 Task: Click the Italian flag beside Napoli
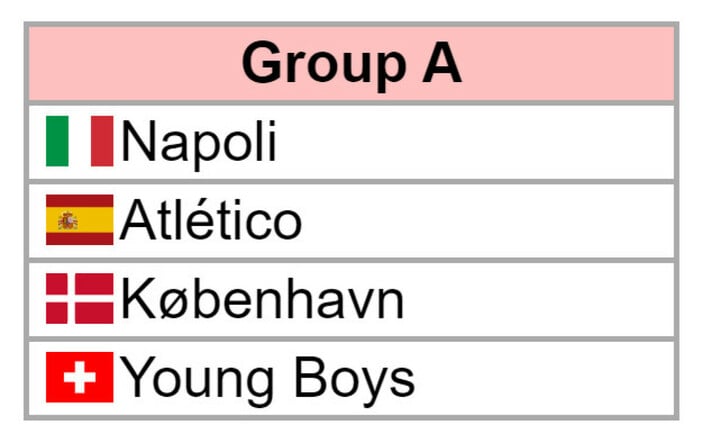[x=79, y=141]
